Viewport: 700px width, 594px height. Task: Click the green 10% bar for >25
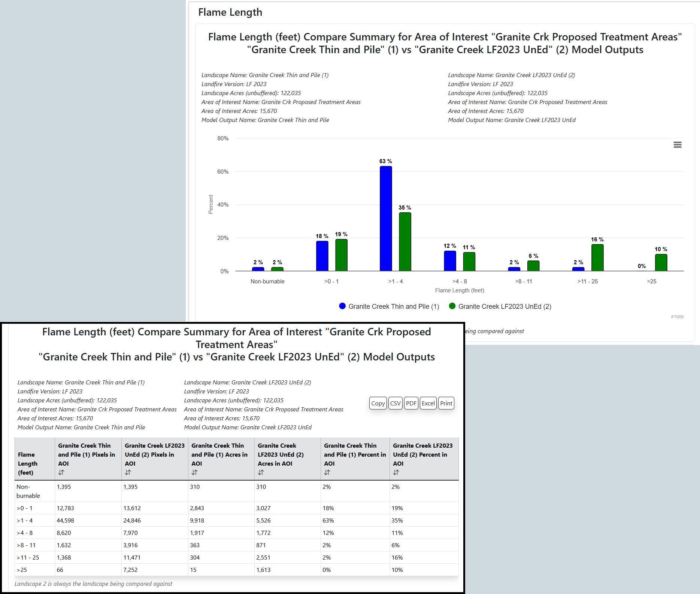(x=661, y=262)
